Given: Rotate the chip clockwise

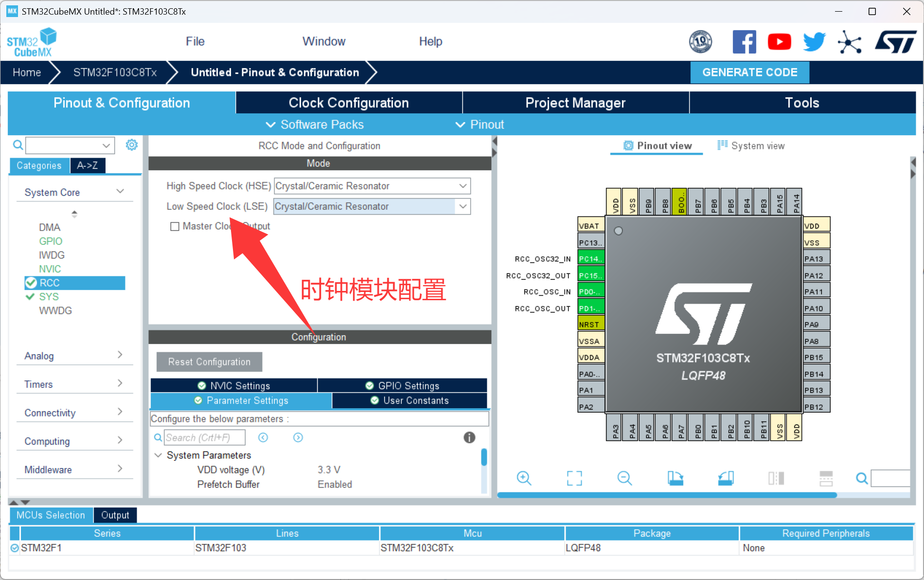Looking at the screenshot, I should 675,478.
